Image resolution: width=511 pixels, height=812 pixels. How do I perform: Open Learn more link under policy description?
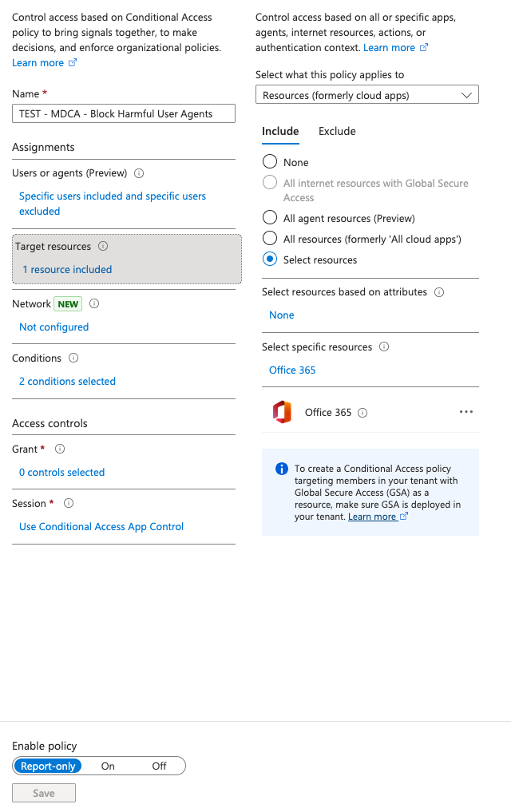pos(38,62)
